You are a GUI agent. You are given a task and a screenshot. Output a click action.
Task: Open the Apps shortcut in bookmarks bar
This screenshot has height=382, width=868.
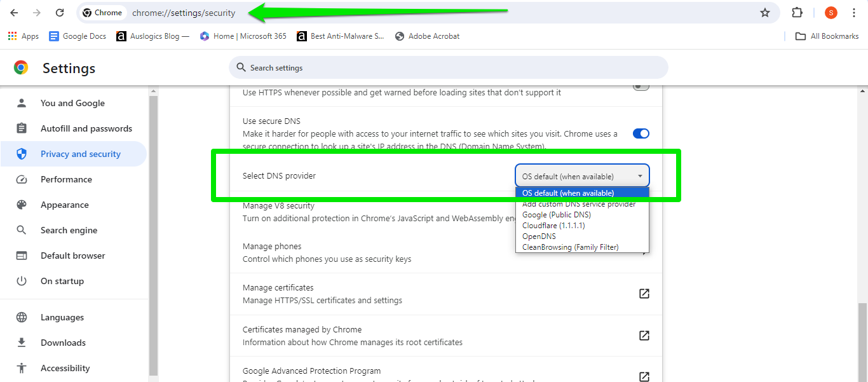pos(24,36)
